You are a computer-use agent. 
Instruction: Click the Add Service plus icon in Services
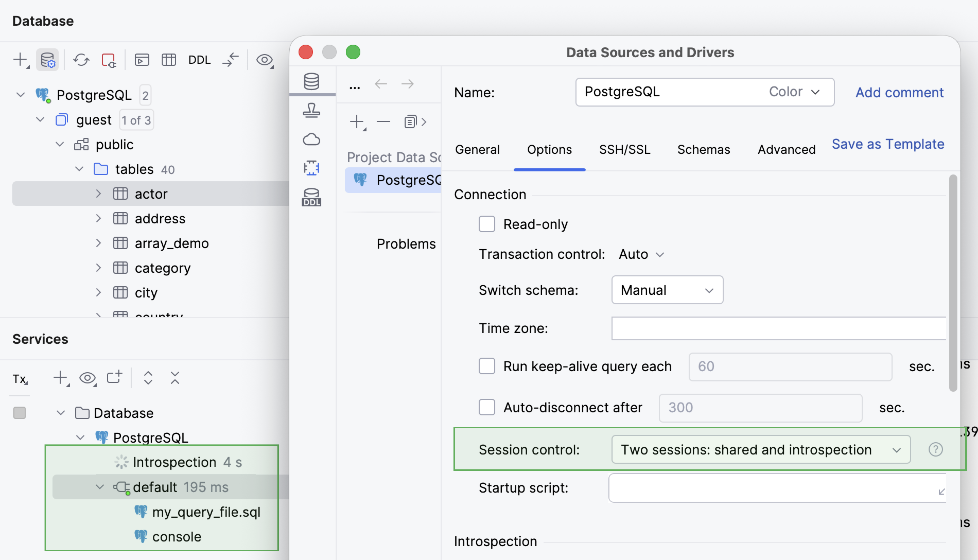click(x=61, y=378)
